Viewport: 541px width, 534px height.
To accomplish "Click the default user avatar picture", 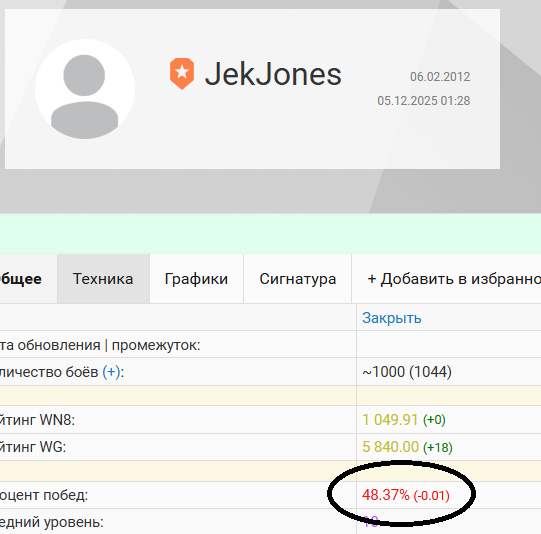I will point(85,89).
